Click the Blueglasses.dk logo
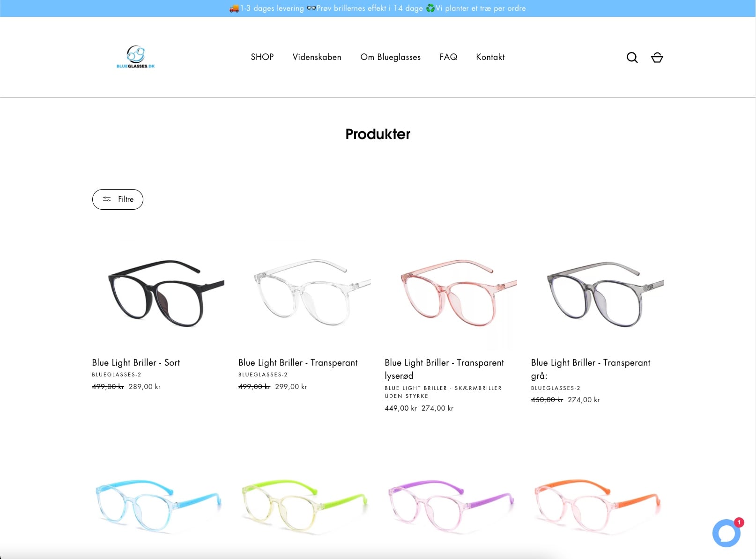Image resolution: width=756 pixels, height=559 pixels. pyautogui.click(x=135, y=57)
